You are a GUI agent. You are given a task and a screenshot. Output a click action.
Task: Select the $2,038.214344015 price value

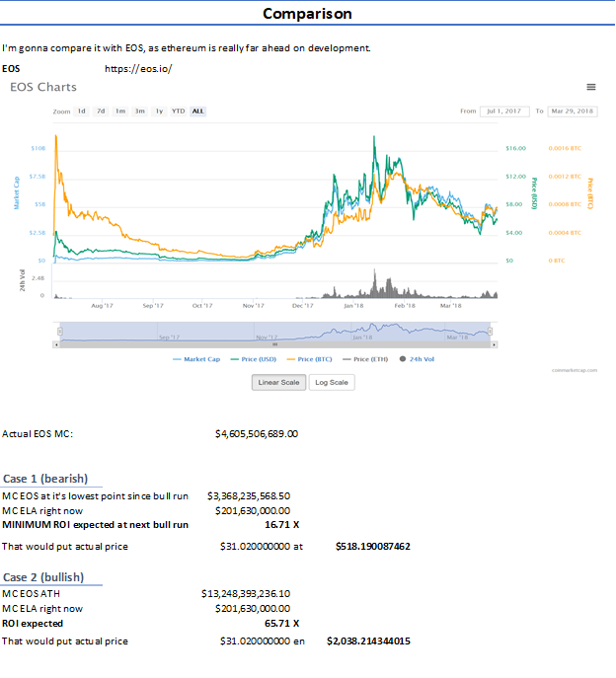point(368,641)
